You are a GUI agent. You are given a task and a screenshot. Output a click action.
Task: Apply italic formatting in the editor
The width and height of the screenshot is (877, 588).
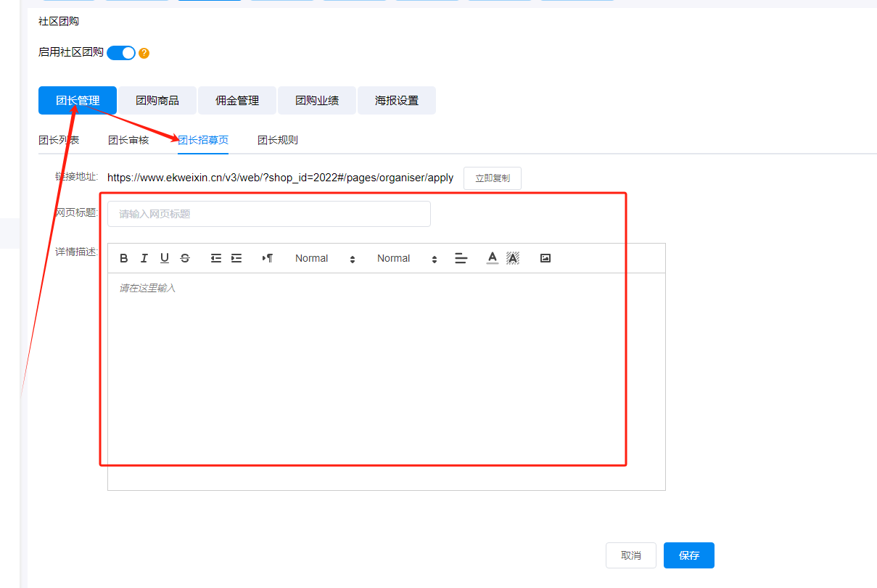tap(144, 258)
